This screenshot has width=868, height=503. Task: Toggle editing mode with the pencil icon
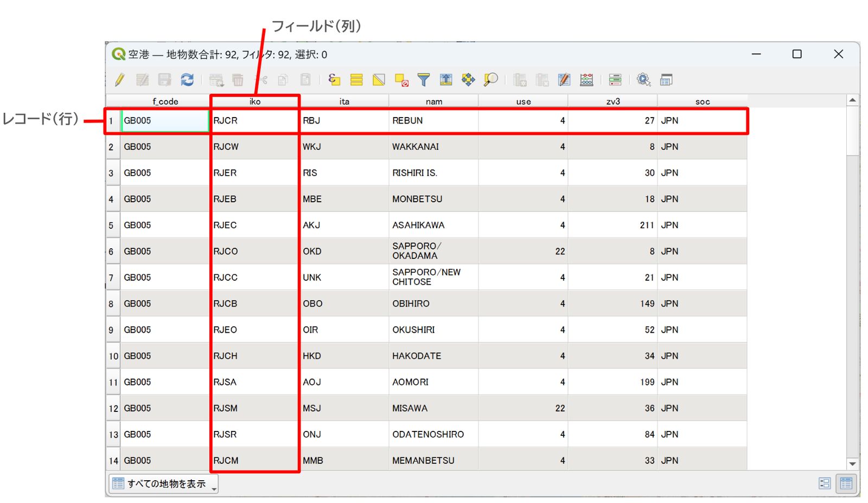point(120,80)
